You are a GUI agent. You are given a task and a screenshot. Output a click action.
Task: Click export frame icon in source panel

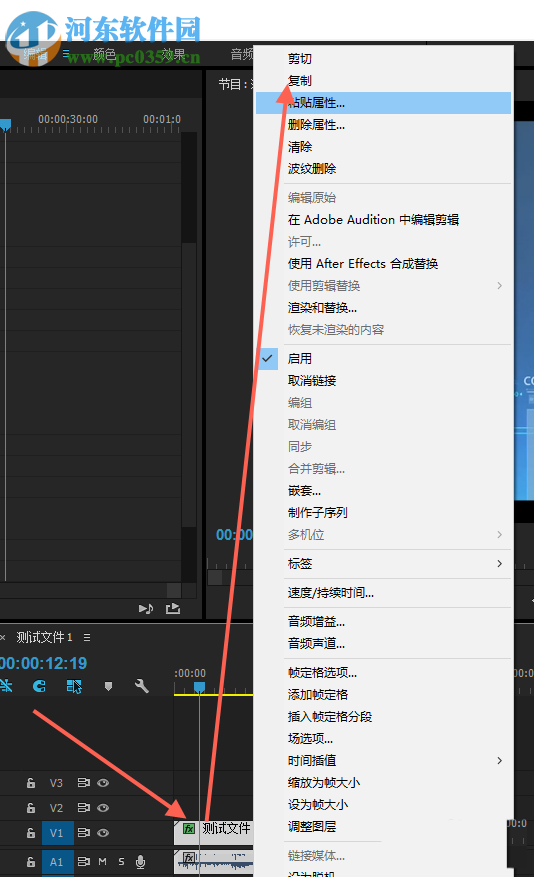[173, 609]
